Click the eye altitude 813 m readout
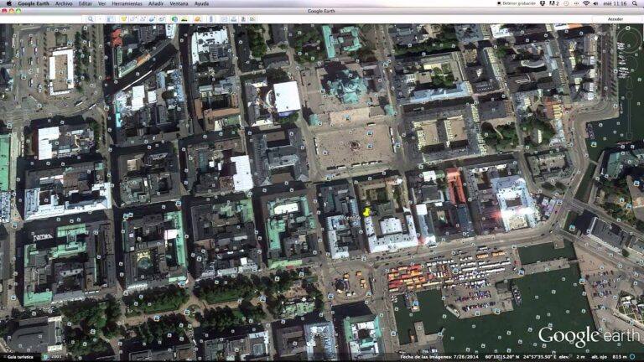Viewport: 644px width, 362px height. 610,357
